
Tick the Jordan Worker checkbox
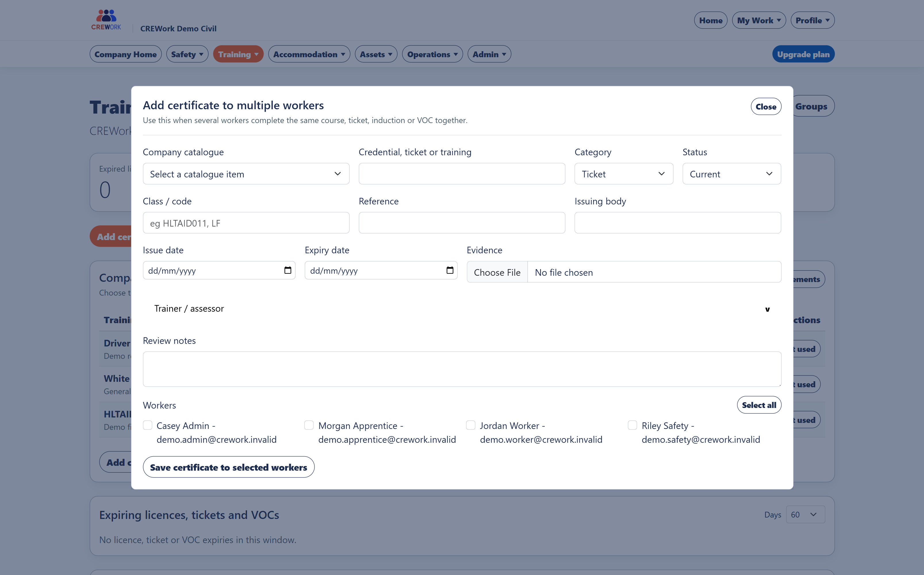471,425
